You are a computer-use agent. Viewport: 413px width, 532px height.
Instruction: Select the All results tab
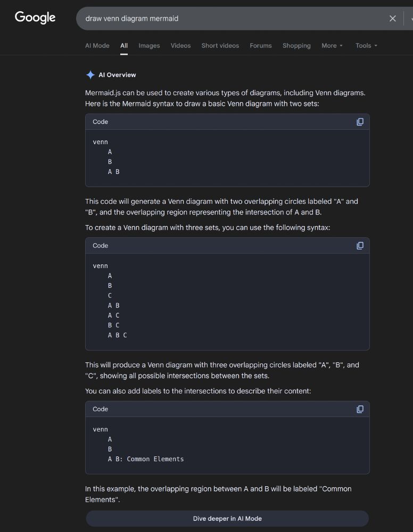(124, 46)
